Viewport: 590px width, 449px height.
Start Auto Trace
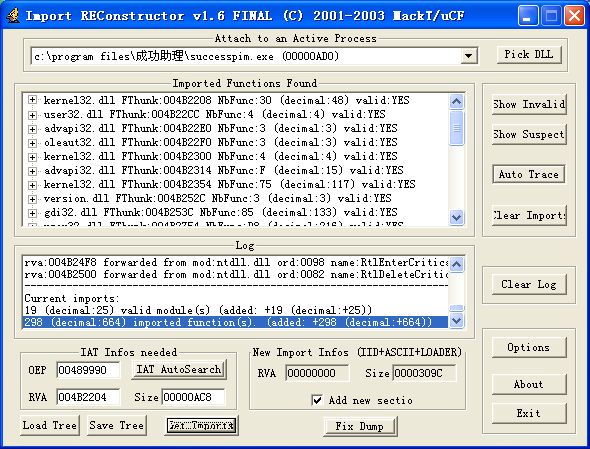pos(529,174)
